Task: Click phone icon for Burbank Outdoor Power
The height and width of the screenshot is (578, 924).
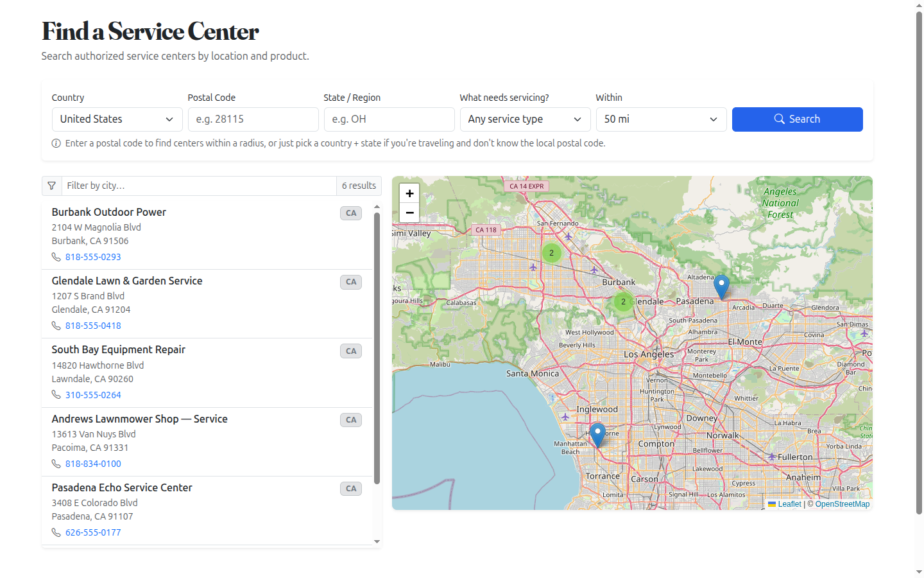Action: pyautogui.click(x=56, y=257)
